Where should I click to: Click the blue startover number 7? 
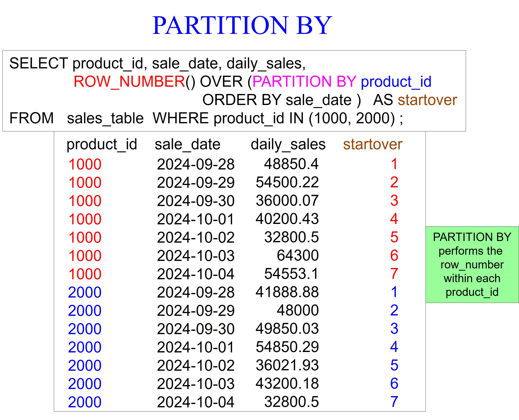pos(394,402)
